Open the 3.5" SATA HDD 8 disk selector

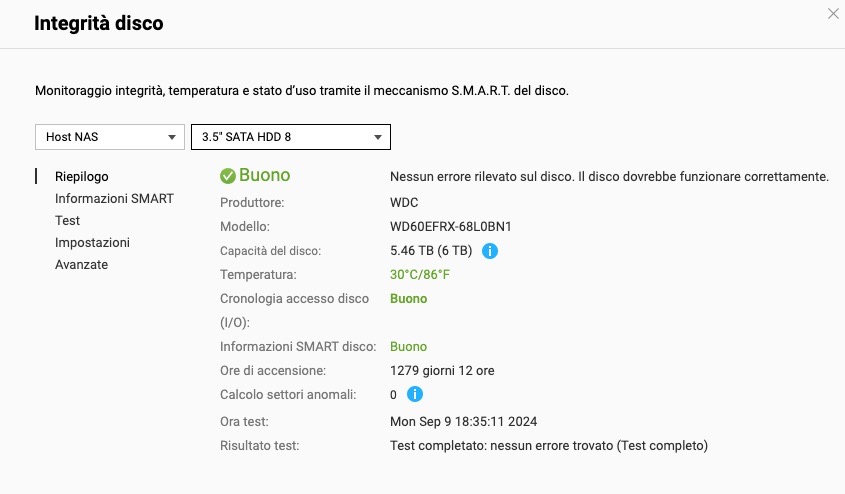coord(290,136)
